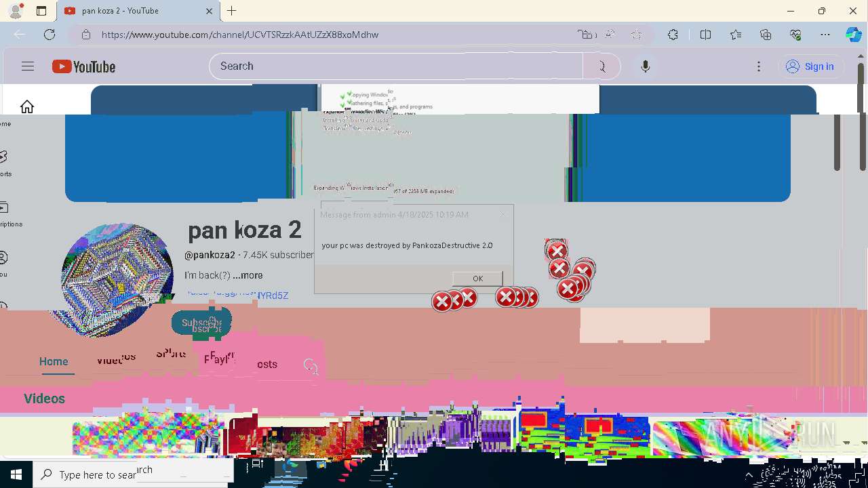This screenshot has width=868, height=488.
Task: Open Shorts in the sidebar
Action: (x=4, y=163)
